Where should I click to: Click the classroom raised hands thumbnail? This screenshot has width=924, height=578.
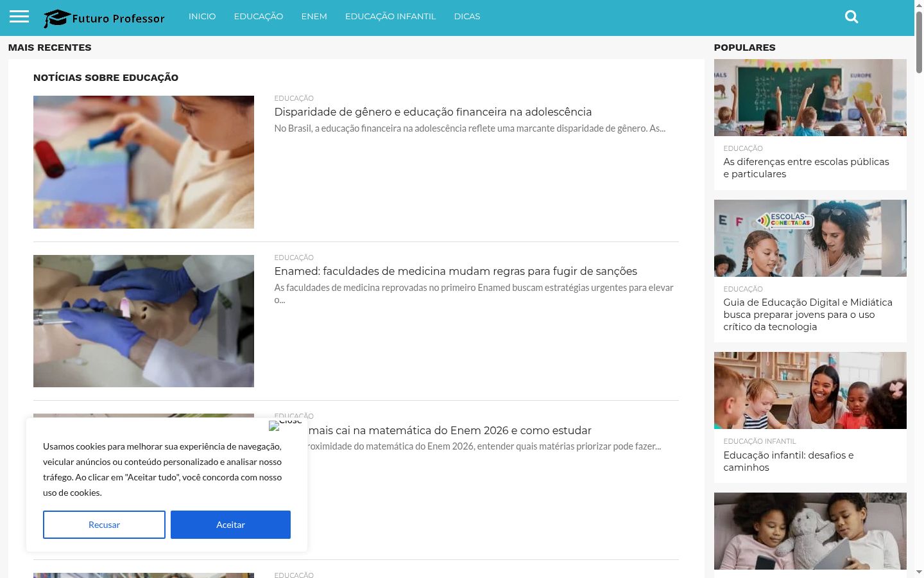pos(810,98)
